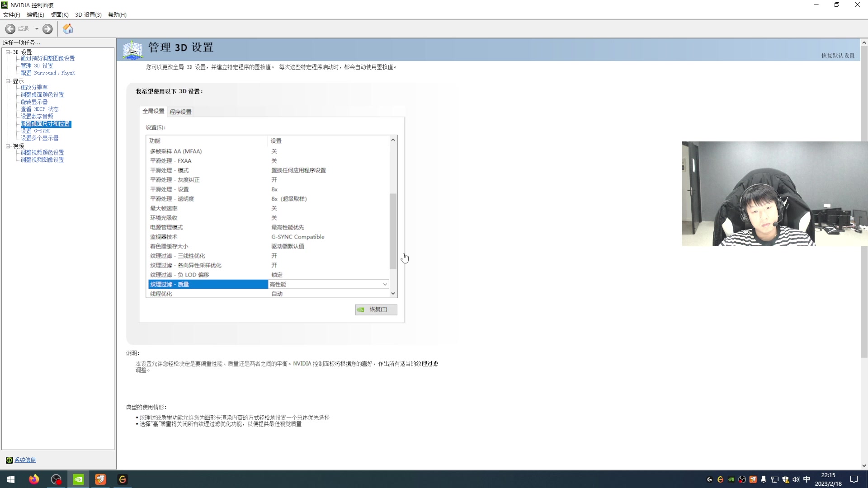Click settings list scroll down arrow

click(393, 293)
